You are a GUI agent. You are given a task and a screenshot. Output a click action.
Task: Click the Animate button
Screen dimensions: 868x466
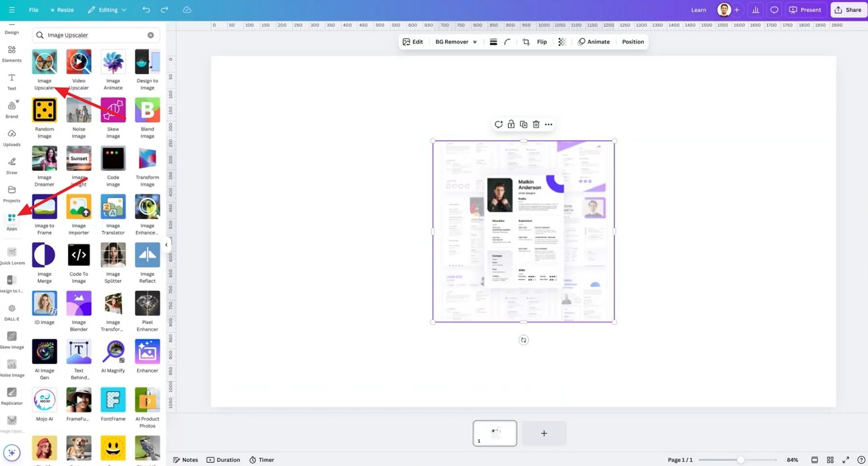pyautogui.click(x=594, y=42)
